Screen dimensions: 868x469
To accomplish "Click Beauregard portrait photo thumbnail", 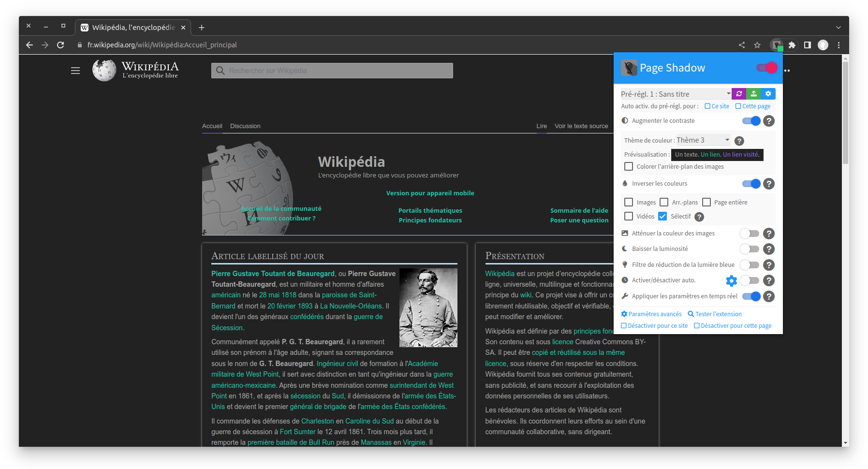I will point(428,308).
